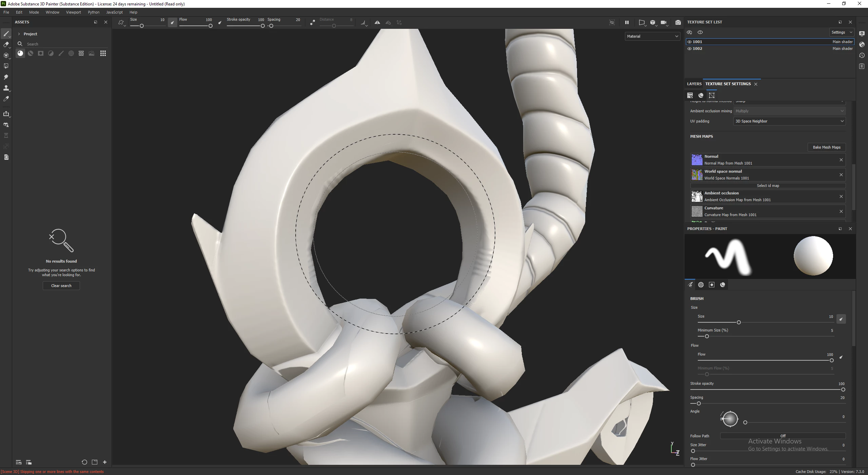Screen dimensions: 868x475
Task: Open the UV padding dropdown
Action: [789, 121]
